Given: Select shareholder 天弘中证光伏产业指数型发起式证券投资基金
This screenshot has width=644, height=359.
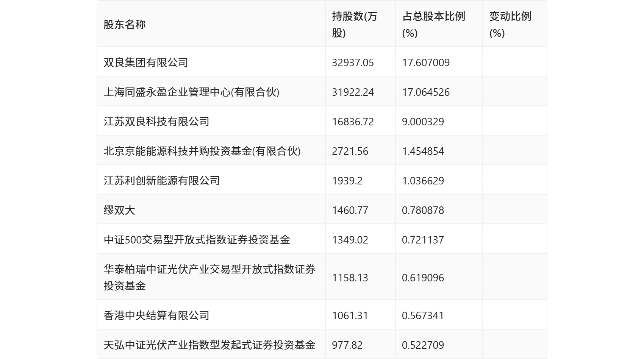Looking at the screenshot, I should [209, 345].
